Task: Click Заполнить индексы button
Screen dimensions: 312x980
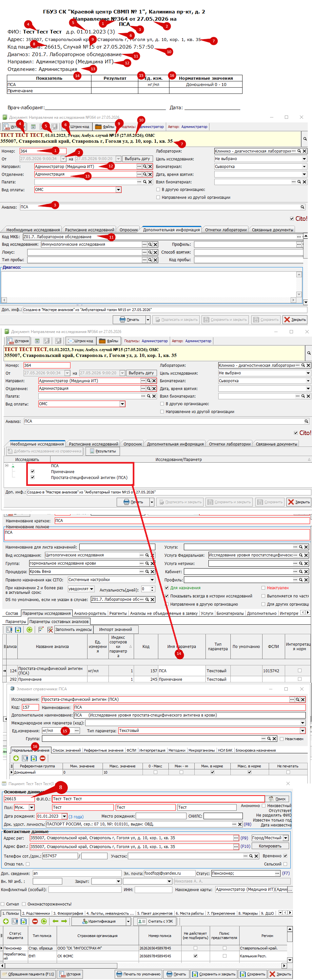Action: [73, 630]
